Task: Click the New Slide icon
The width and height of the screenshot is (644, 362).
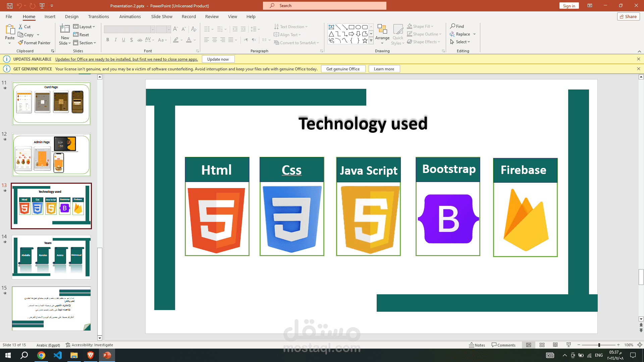Action: [65, 29]
